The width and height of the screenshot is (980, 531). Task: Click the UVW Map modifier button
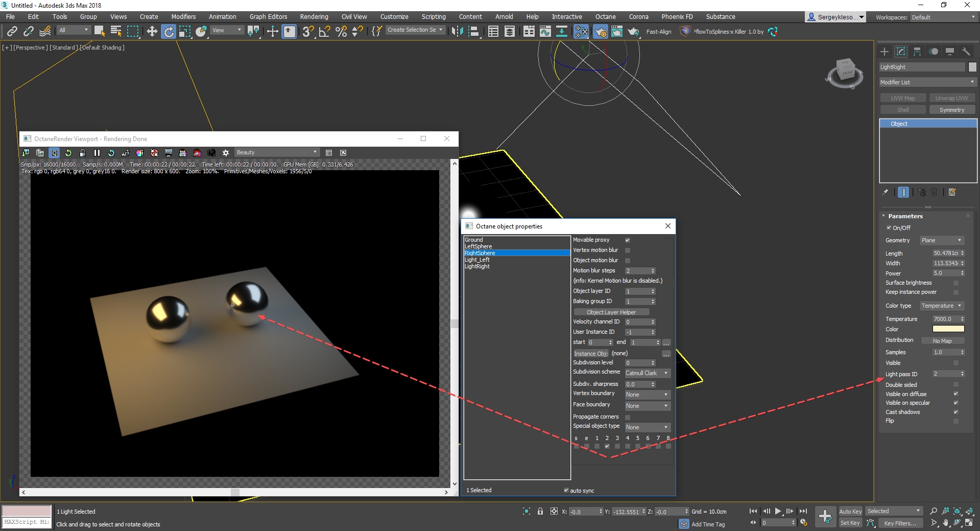[x=903, y=98]
